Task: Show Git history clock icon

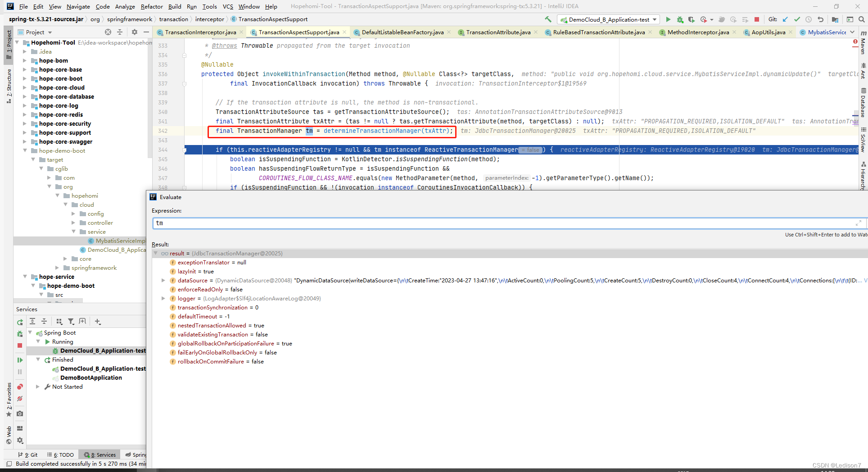Action: [x=809, y=19]
